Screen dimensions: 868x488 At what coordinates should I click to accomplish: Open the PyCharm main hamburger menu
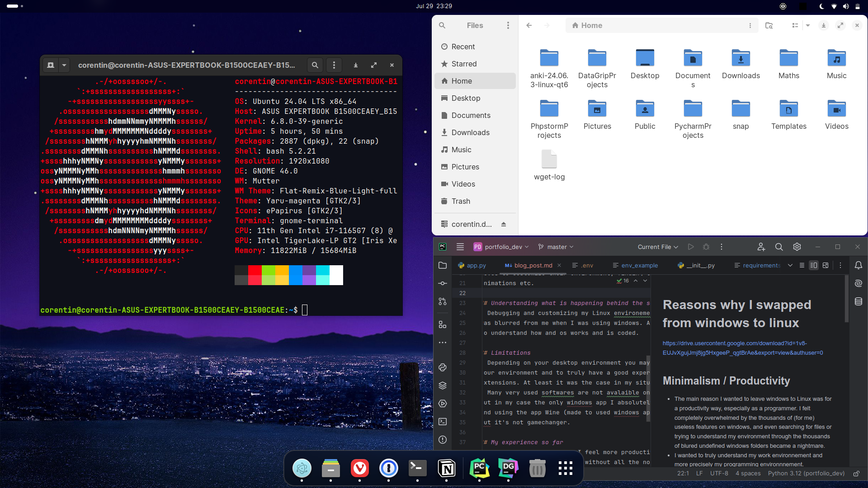coord(460,247)
